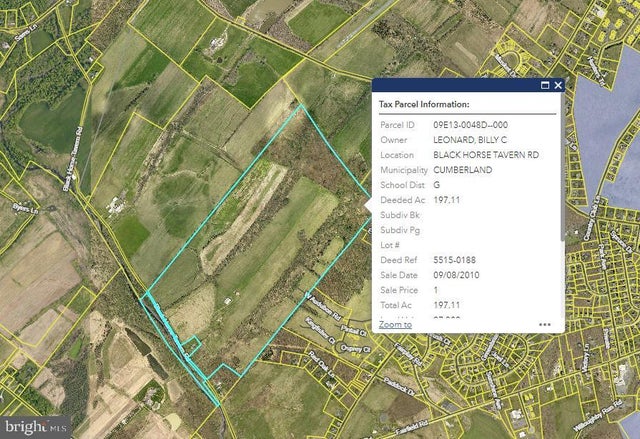The height and width of the screenshot is (439, 640).
Task: Click the Sears Ln map label
Action: [x=24, y=33]
